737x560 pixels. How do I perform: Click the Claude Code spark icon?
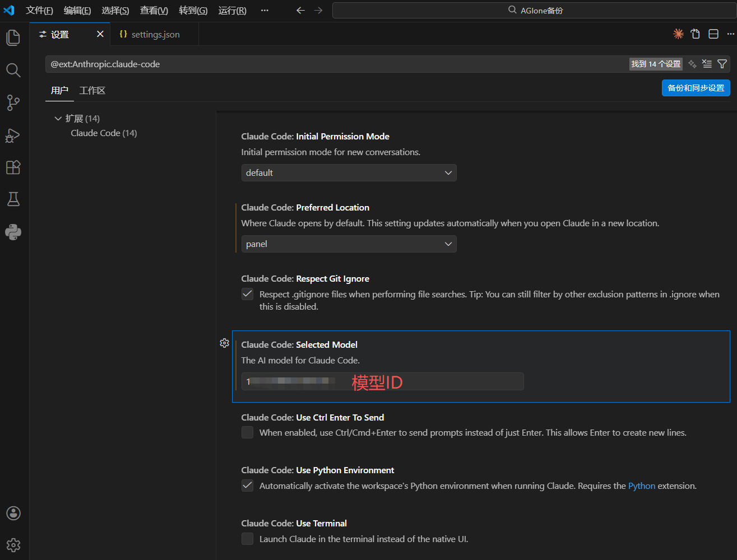coord(678,34)
